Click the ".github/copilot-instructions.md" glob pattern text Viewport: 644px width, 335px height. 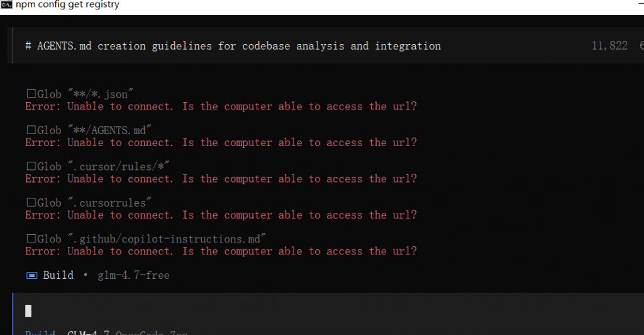(167, 239)
